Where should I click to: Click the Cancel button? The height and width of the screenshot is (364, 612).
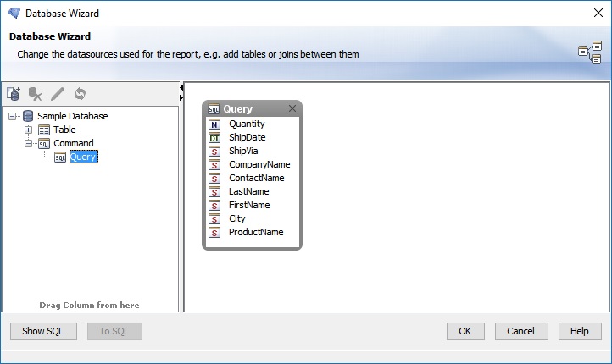(x=521, y=331)
